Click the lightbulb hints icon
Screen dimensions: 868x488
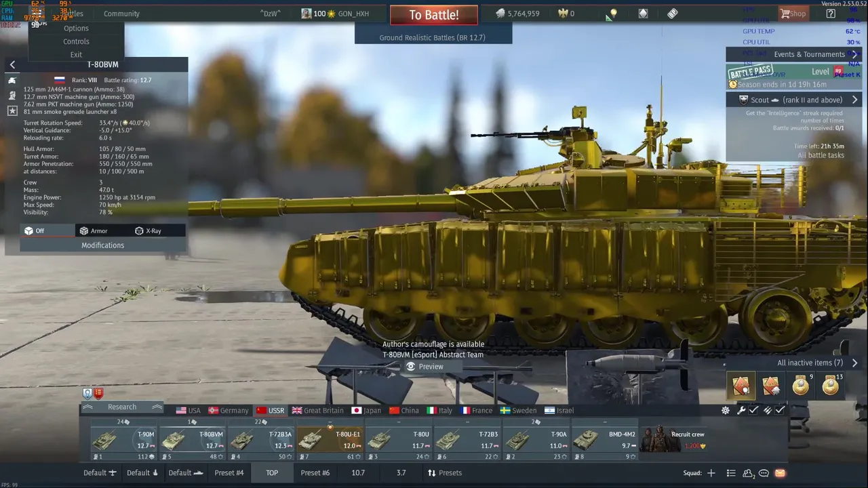[613, 14]
